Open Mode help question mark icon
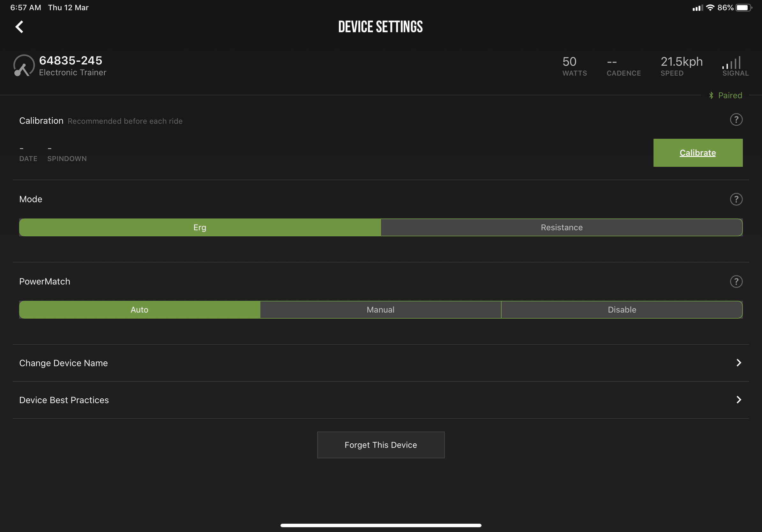This screenshot has height=532, width=762. [736, 199]
